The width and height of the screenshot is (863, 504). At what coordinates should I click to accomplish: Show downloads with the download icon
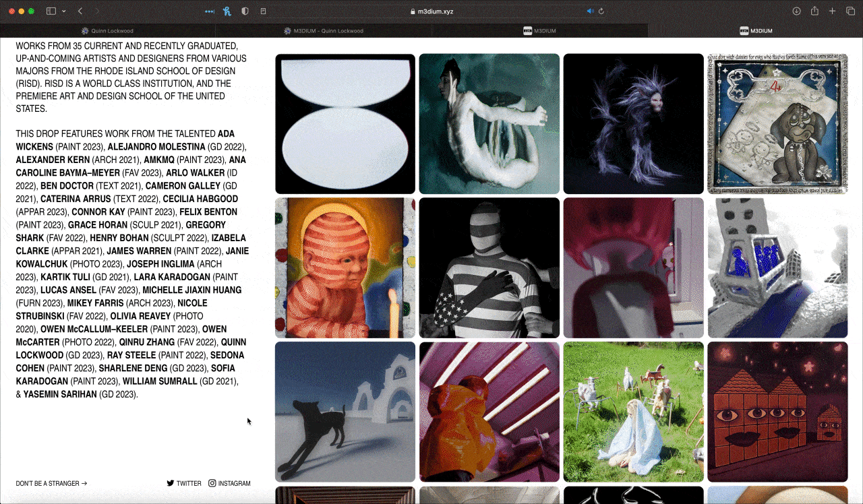coord(796,11)
